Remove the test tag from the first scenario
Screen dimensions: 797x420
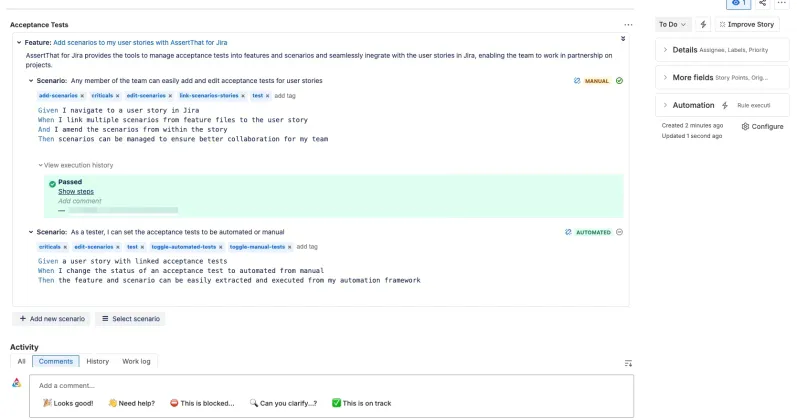[267, 96]
